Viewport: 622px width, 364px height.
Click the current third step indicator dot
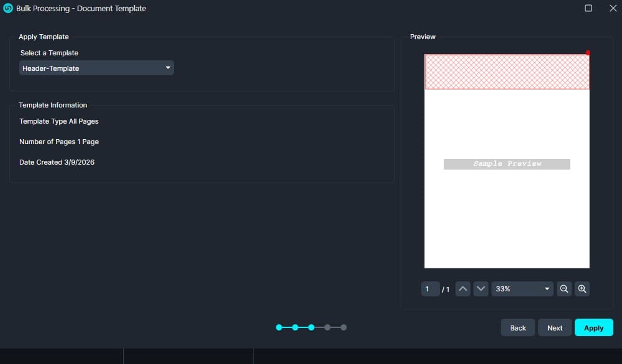pyautogui.click(x=311, y=327)
